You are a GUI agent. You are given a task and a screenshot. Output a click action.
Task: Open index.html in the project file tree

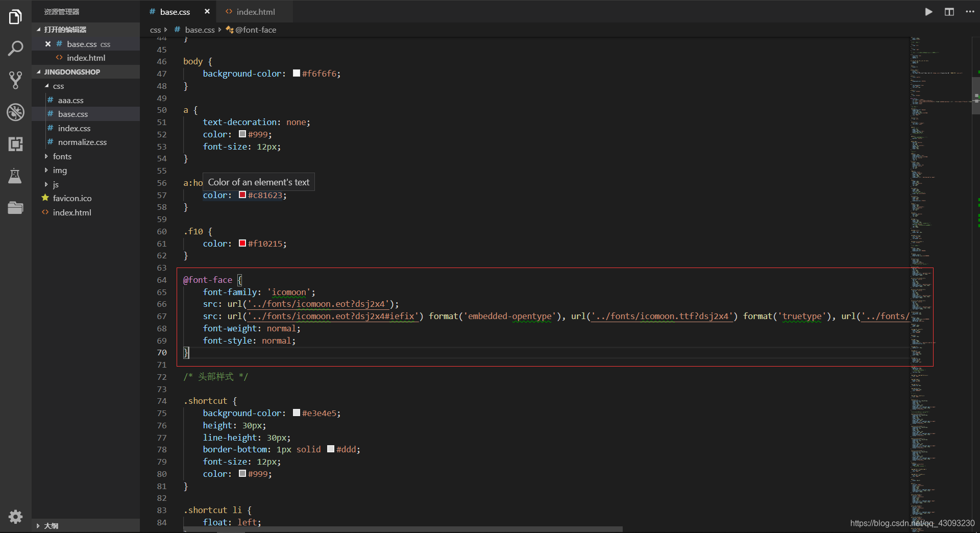[86, 212]
